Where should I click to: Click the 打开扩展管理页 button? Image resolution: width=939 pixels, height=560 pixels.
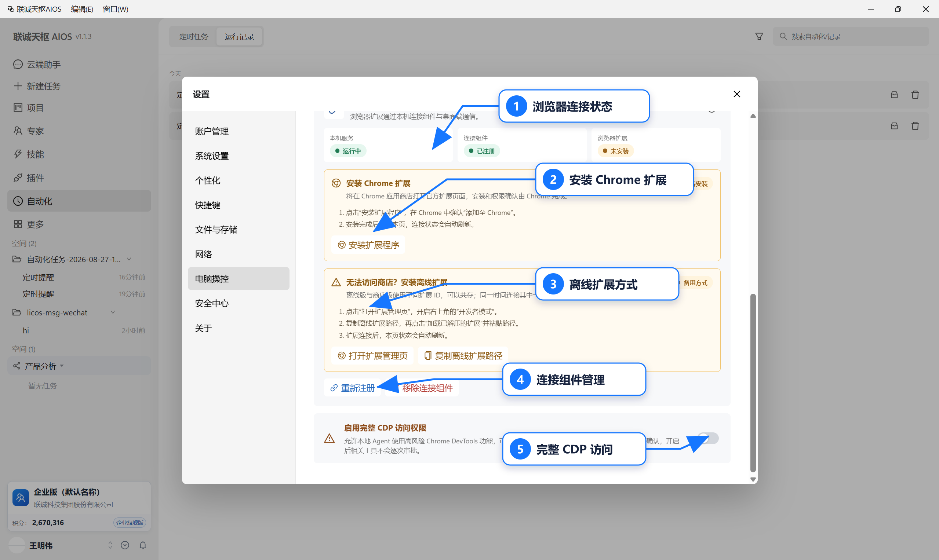(372, 356)
